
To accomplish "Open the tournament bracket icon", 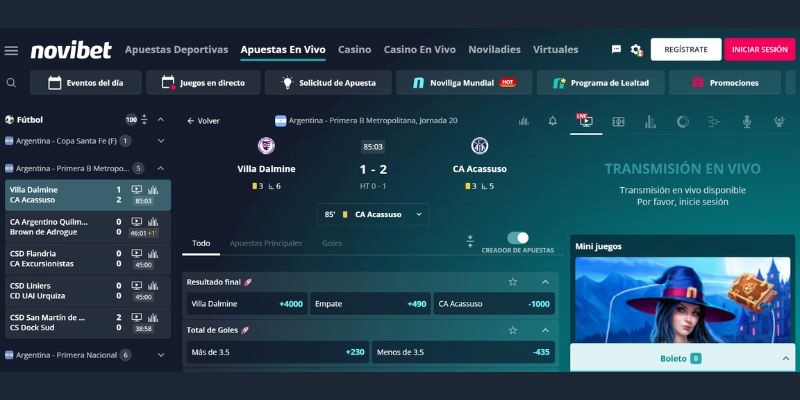I will pyautogui.click(x=714, y=121).
